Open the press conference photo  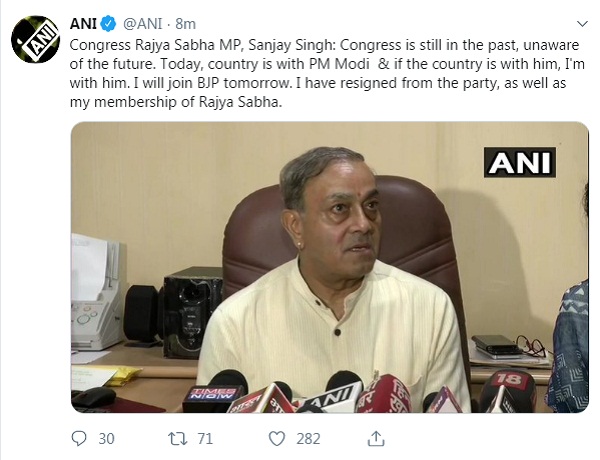click(329, 266)
